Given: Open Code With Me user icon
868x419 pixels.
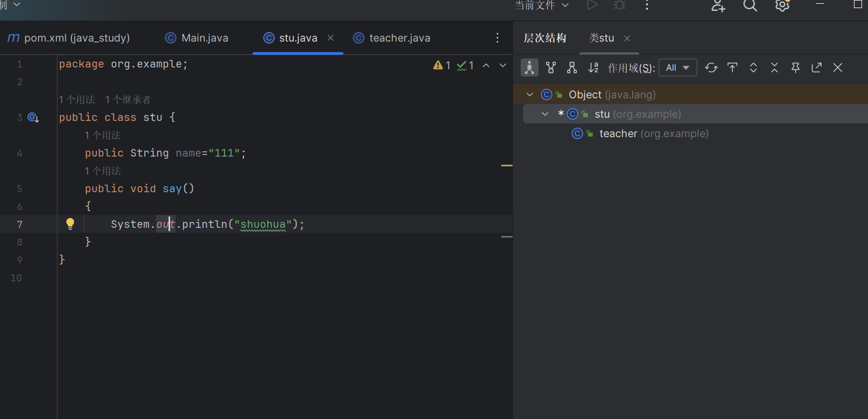Looking at the screenshot, I should (x=718, y=5).
